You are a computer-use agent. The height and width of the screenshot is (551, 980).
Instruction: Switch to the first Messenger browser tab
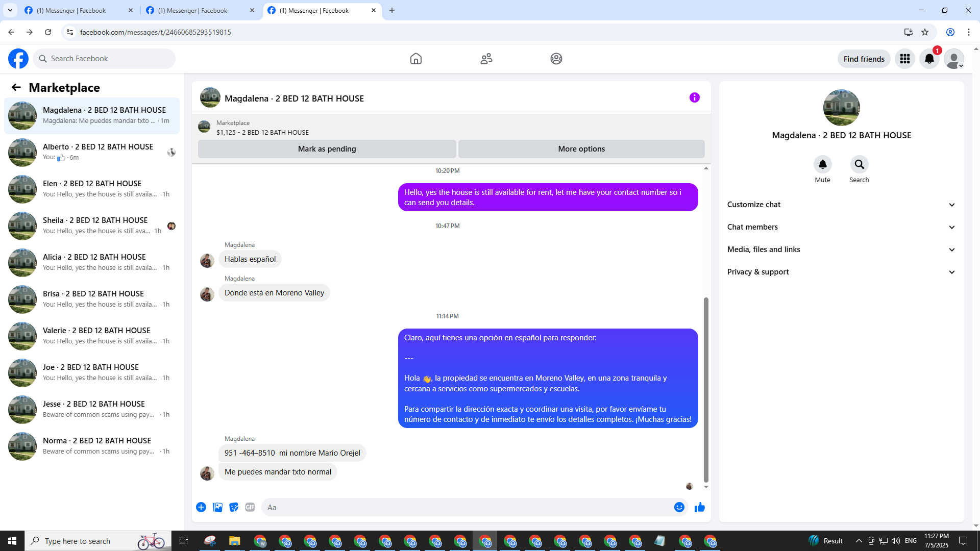pos(77,10)
